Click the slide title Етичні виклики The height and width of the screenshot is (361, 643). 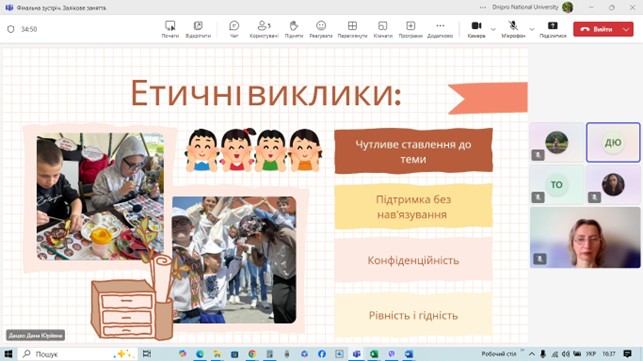point(266,93)
